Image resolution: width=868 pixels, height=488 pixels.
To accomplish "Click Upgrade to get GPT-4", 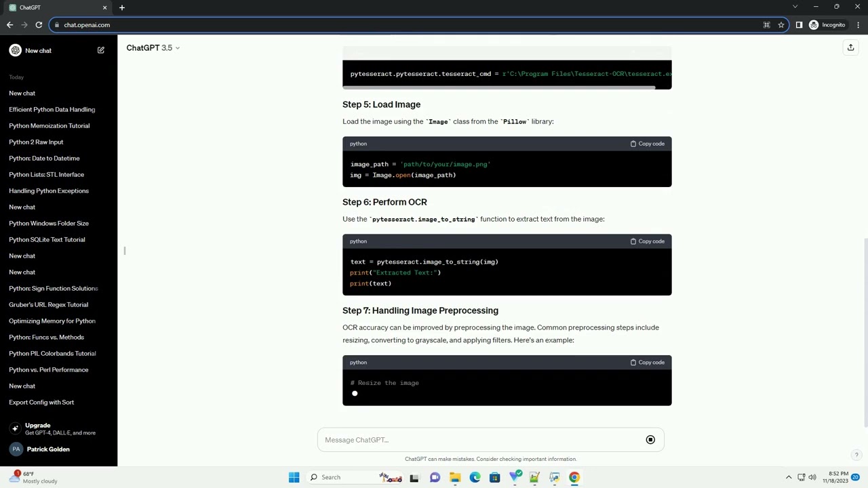I will (x=58, y=429).
